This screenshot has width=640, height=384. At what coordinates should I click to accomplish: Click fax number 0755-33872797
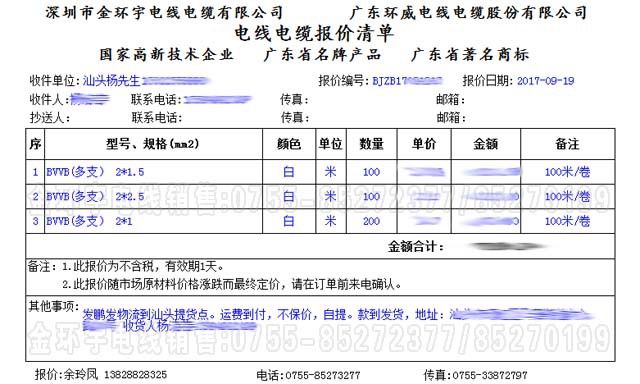490,375
